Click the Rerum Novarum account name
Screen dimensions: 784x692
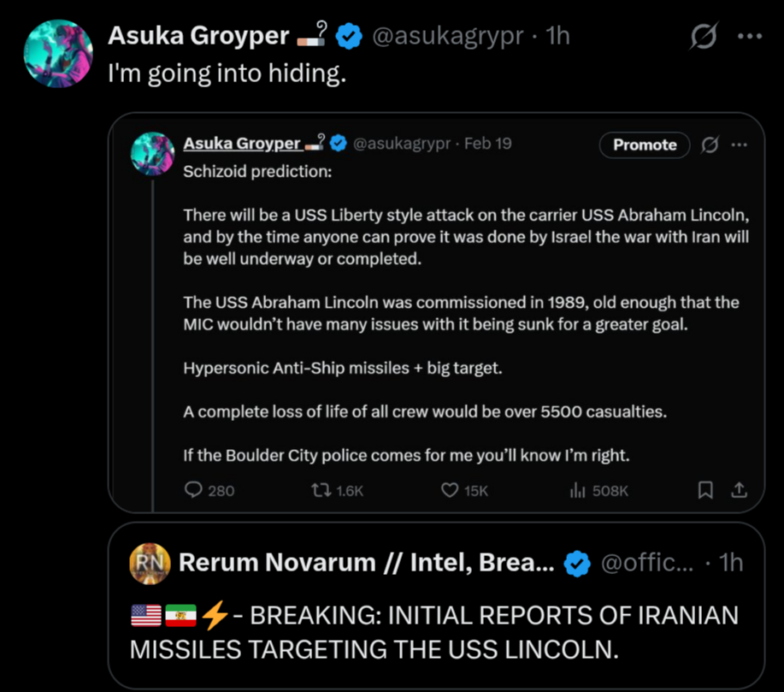click(368, 562)
